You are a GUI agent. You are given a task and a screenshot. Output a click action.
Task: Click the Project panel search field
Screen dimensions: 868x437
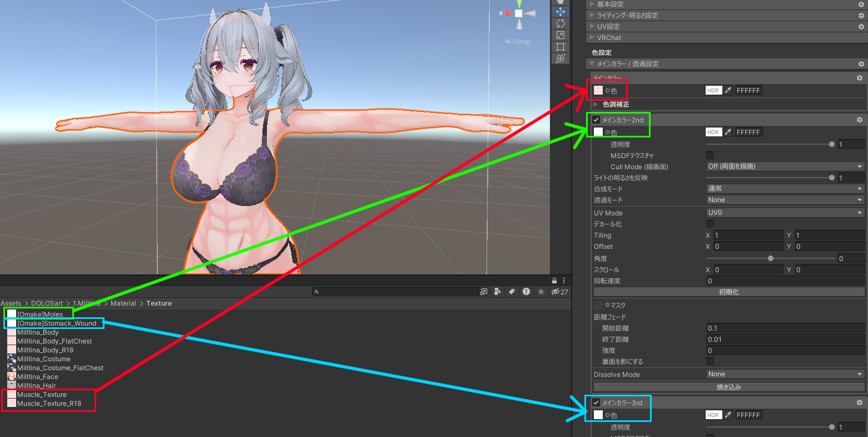click(395, 292)
